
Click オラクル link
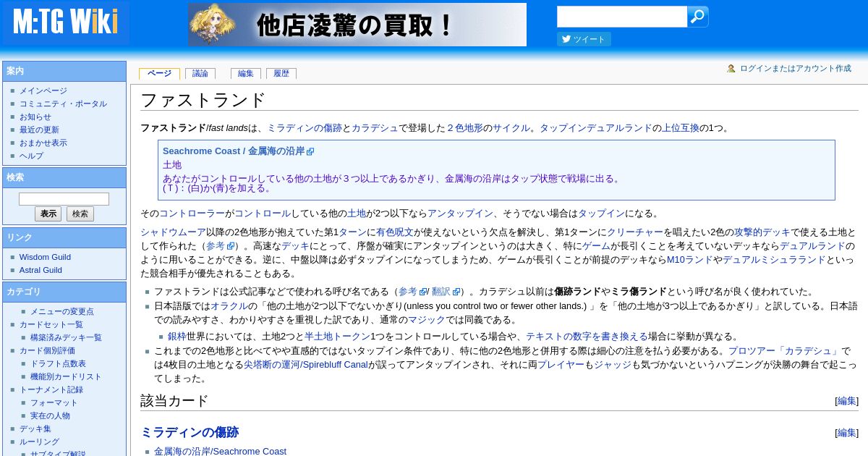click(229, 306)
